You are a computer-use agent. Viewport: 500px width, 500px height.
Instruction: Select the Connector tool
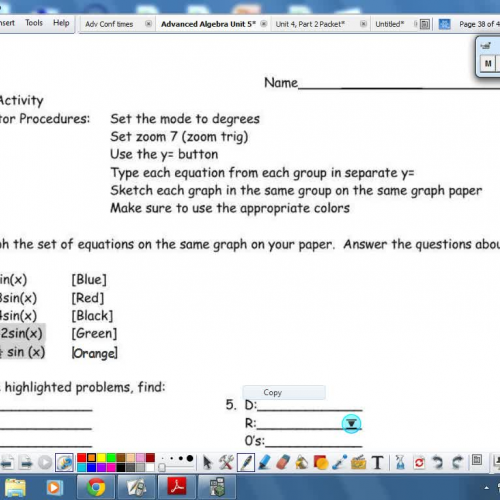tap(340, 463)
